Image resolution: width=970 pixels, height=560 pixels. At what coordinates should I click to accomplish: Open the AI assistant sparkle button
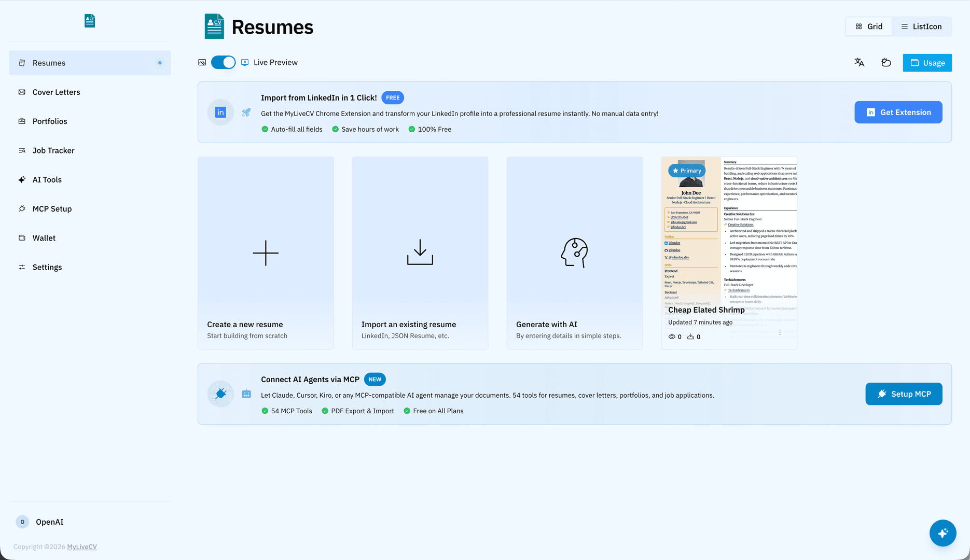tap(943, 533)
